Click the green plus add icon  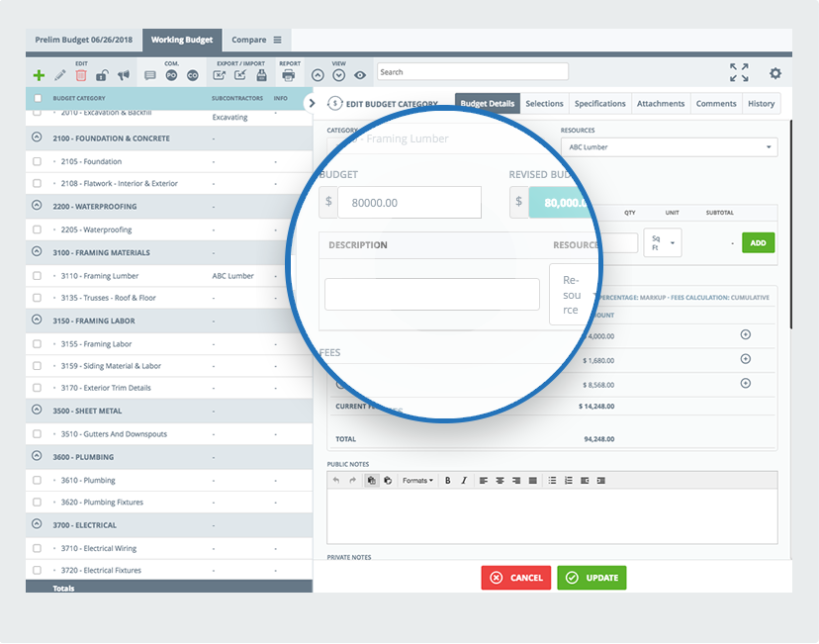pyautogui.click(x=39, y=75)
